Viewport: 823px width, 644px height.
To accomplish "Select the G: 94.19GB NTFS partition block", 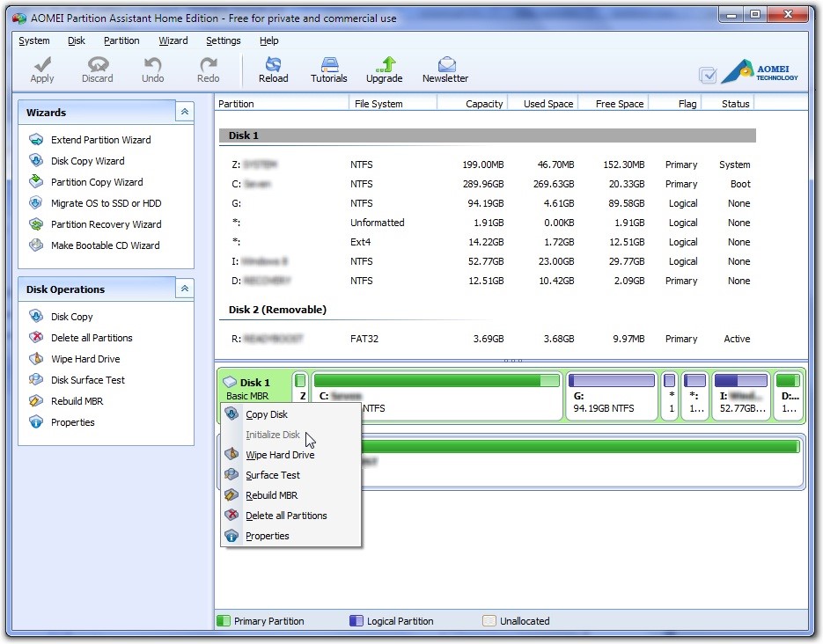I will [x=612, y=396].
